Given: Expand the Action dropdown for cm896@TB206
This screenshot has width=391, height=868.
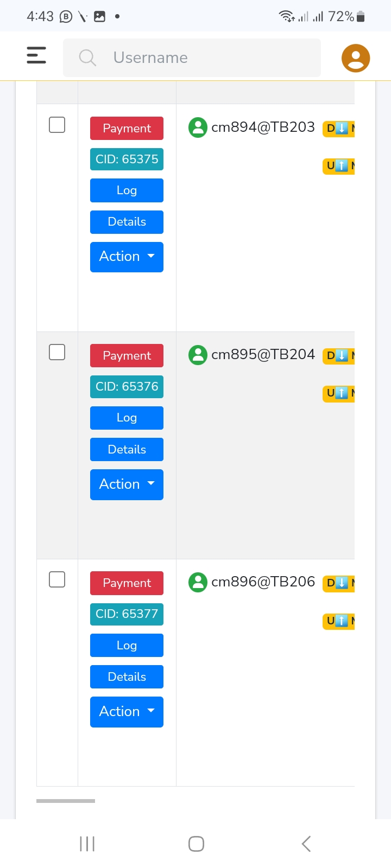Looking at the screenshot, I should coord(127,712).
